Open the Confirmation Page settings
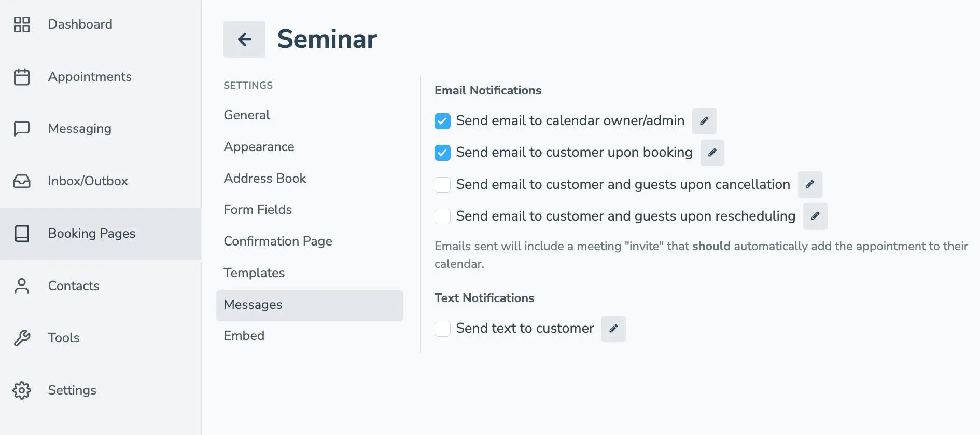This screenshot has height=435, width=980. [278, 241]
